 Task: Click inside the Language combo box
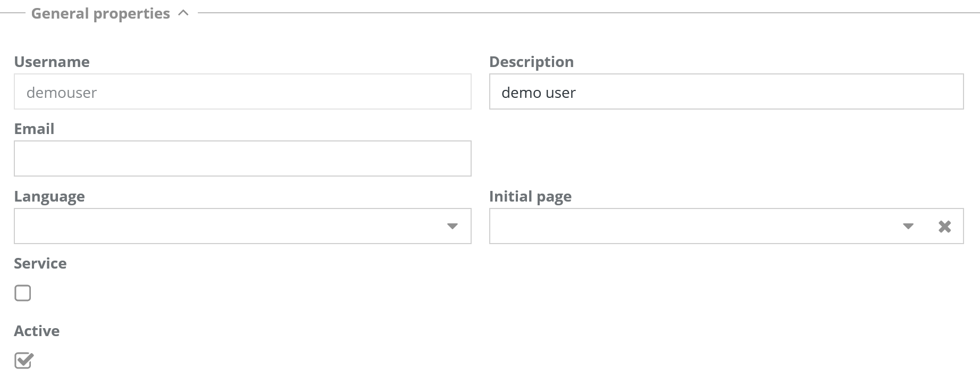click(229, 227)
